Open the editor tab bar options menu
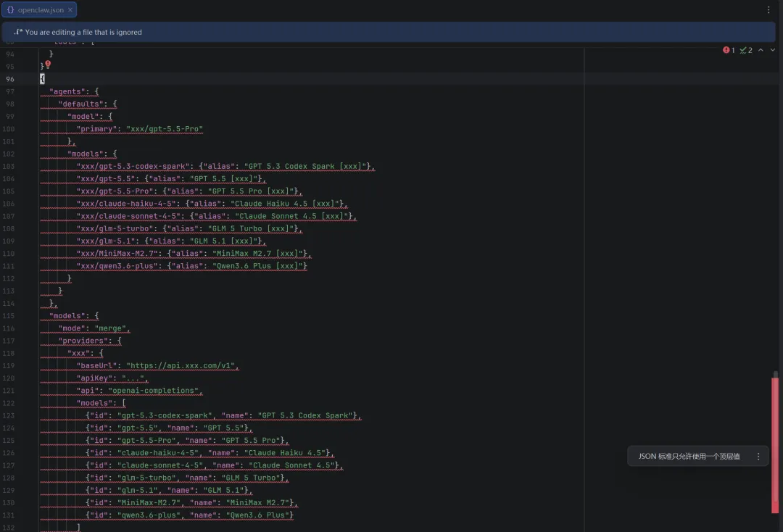This screenshot has height=532, width=783. tap(768, 10)
